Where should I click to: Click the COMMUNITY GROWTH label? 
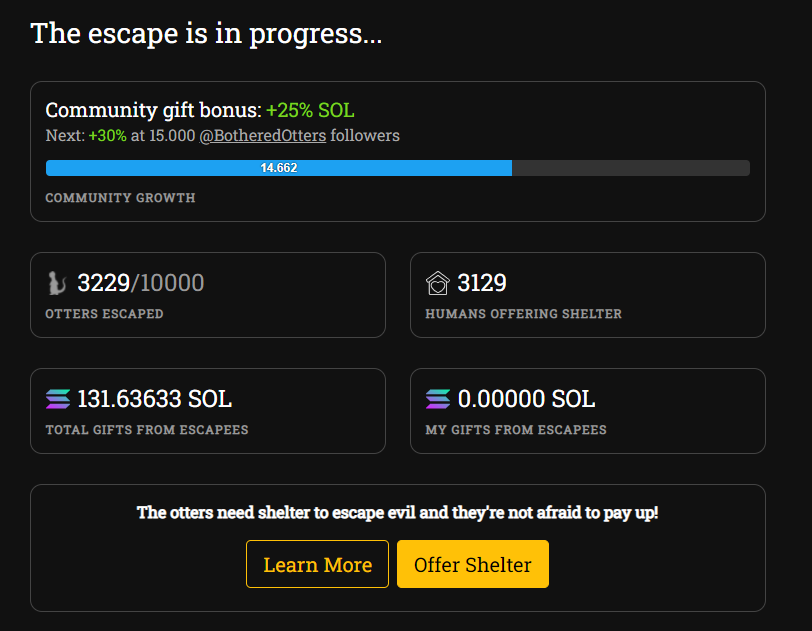(120, 198)
